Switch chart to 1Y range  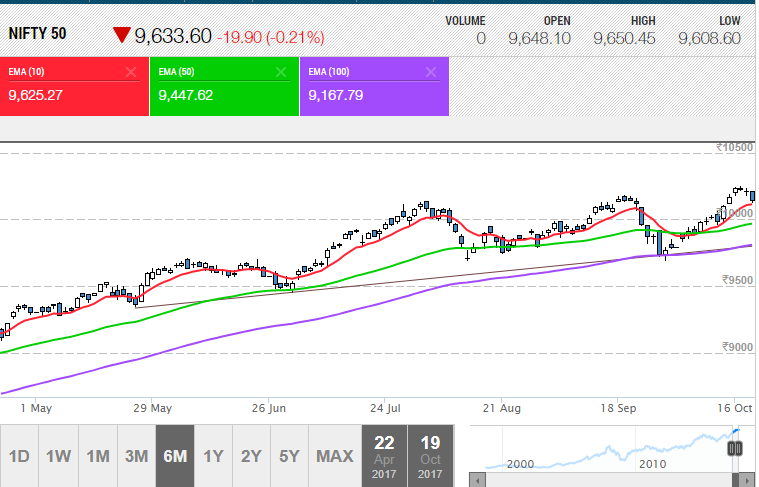coord(213,456)
